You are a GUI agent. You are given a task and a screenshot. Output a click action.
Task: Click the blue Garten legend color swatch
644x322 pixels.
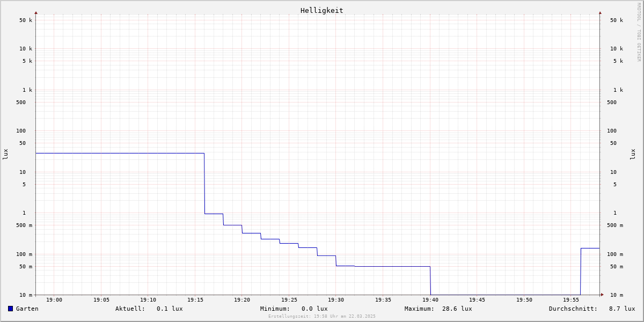coord(10,309)
